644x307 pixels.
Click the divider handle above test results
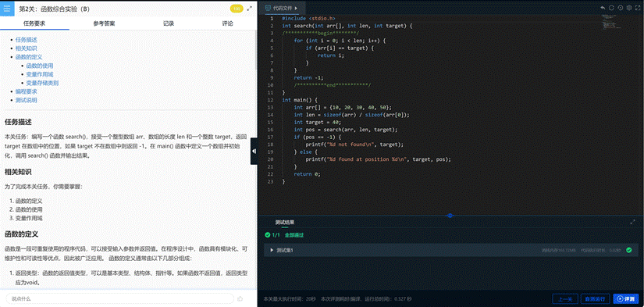point(450,216)
